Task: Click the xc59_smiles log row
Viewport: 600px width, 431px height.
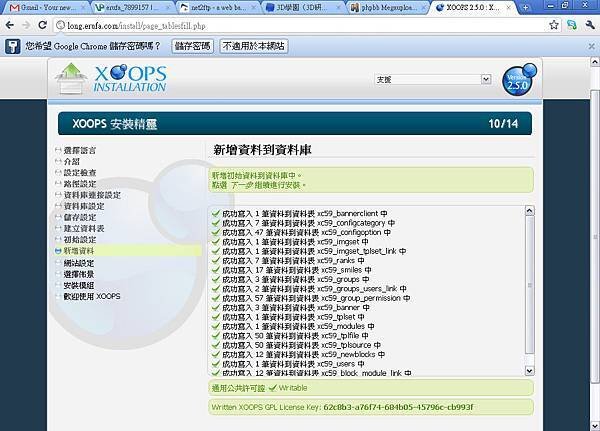Action: click(x=292, y=270)
